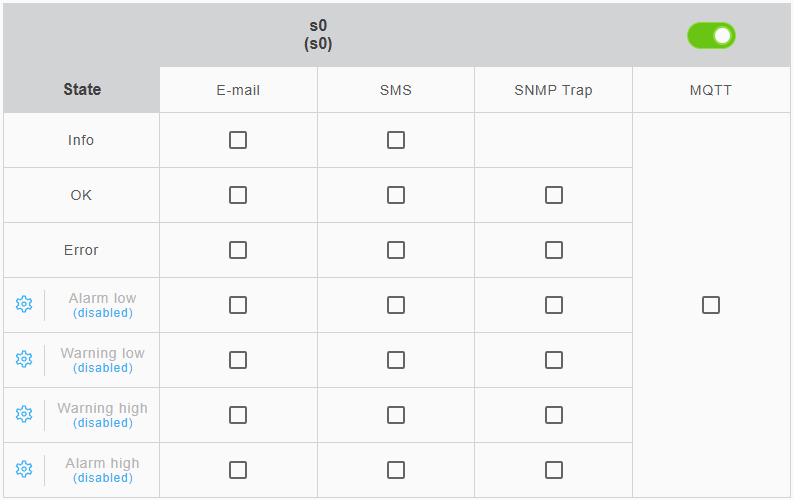Toggle the s0 sensor green switch
Image resolution: width=794 pixels, height=500 pixels.
711,36
